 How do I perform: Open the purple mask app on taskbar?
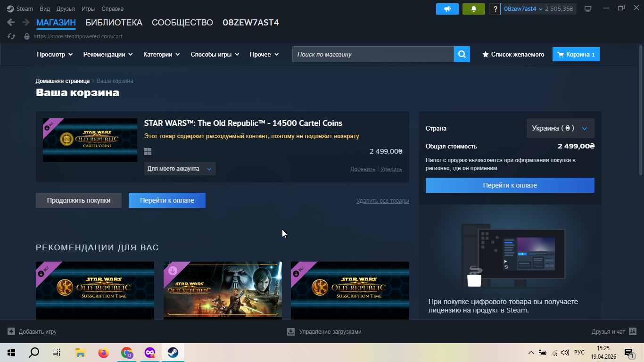coord(149,353)
